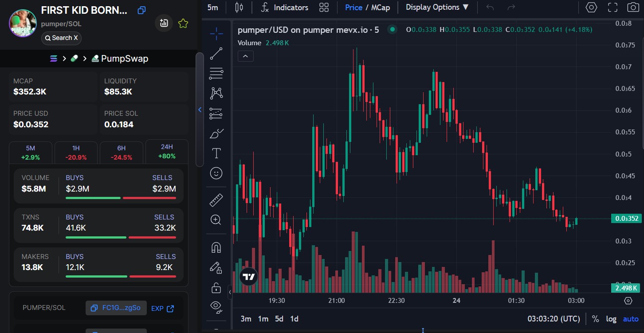Take a chart snapshot with camera
The width and height of the screenshot is (644, 333).
[633, 7]
